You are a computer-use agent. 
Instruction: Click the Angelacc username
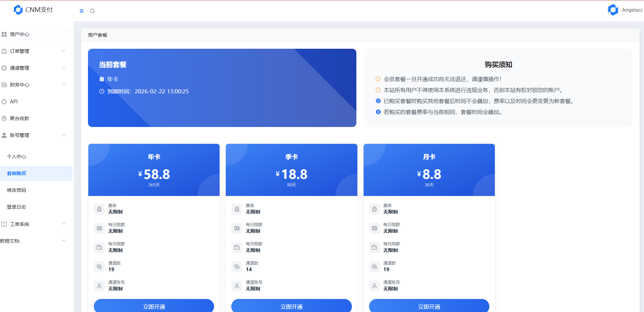(632, 10)
